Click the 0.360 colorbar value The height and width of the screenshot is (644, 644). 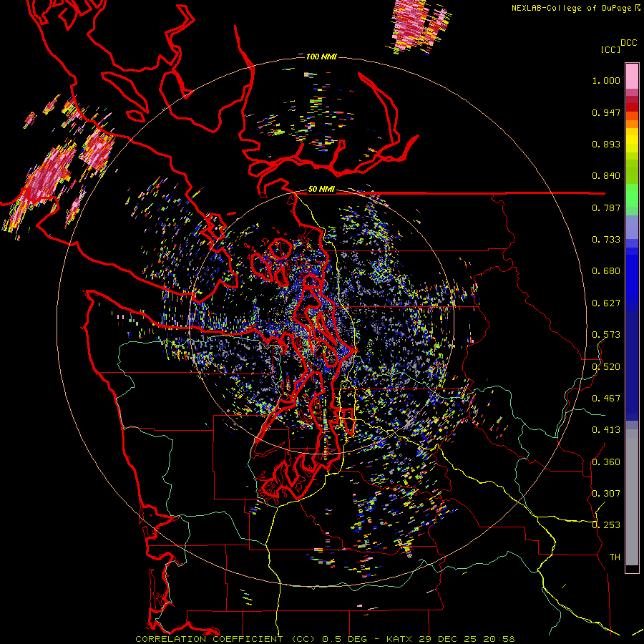(606, 462)
